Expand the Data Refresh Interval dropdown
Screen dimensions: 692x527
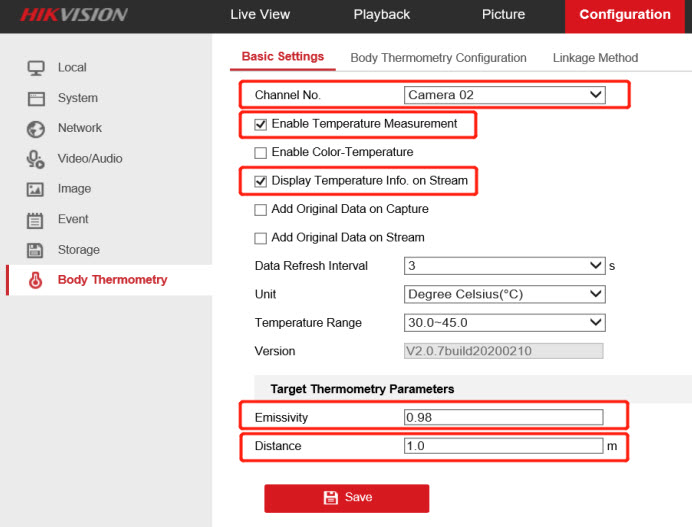(x=505, y=266)
